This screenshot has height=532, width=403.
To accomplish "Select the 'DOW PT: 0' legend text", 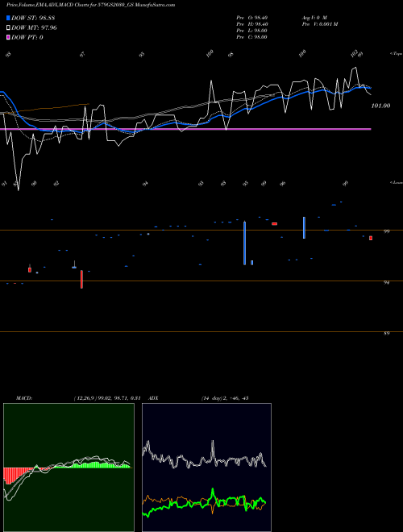I will (27, 37).
